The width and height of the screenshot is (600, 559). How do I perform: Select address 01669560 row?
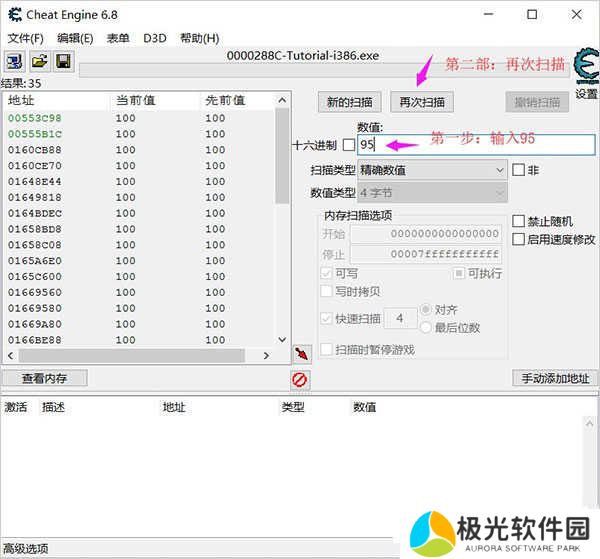click(x=139, y=292)
